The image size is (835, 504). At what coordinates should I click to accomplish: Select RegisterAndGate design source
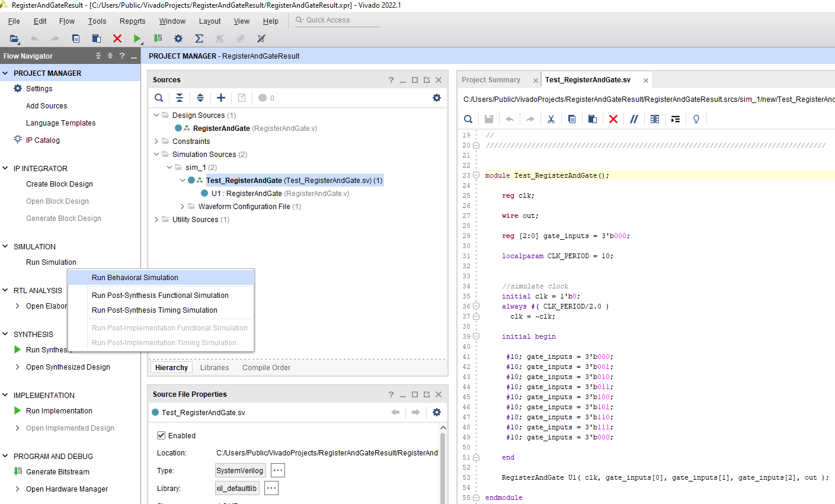[x=255, y=128]
